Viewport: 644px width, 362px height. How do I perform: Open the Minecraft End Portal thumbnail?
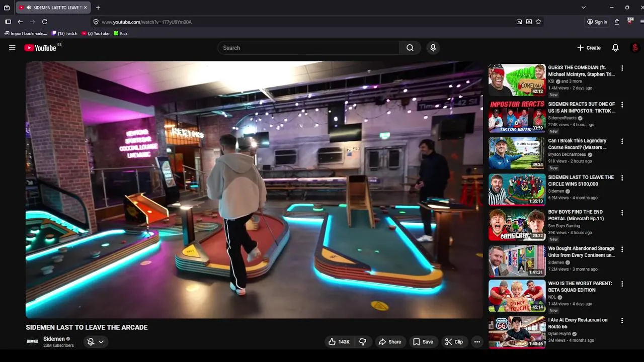tap(517, 225)
